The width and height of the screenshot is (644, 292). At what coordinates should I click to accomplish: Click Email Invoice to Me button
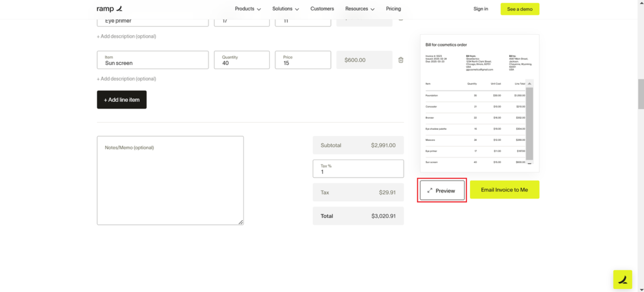[504, 190]
